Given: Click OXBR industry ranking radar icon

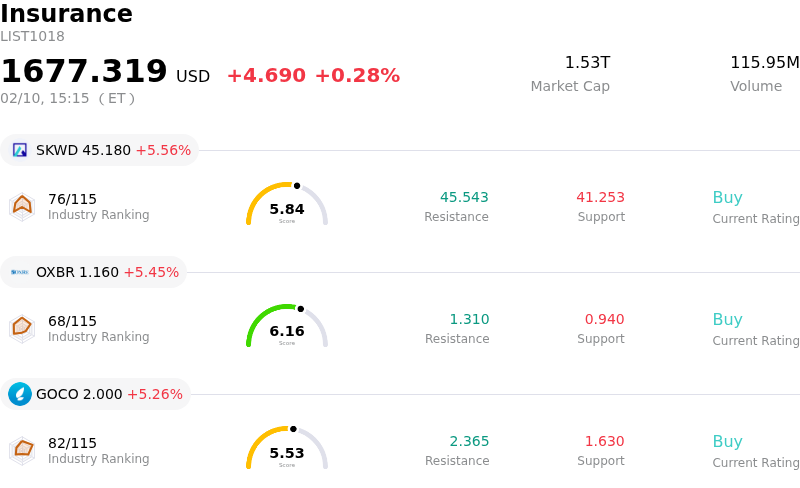Looking at the screenshot, I should (x=22, y=328).
